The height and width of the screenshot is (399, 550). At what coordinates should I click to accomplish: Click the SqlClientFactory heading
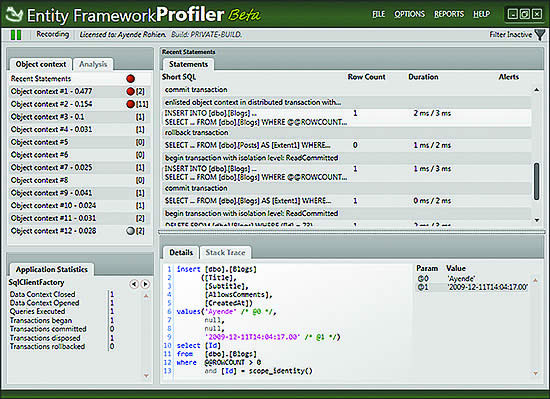pos(36,282)
